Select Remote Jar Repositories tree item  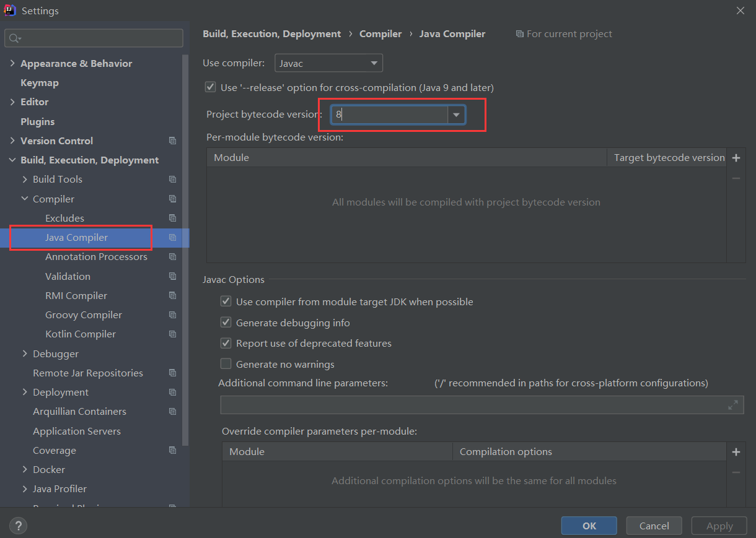click(88, 373)
